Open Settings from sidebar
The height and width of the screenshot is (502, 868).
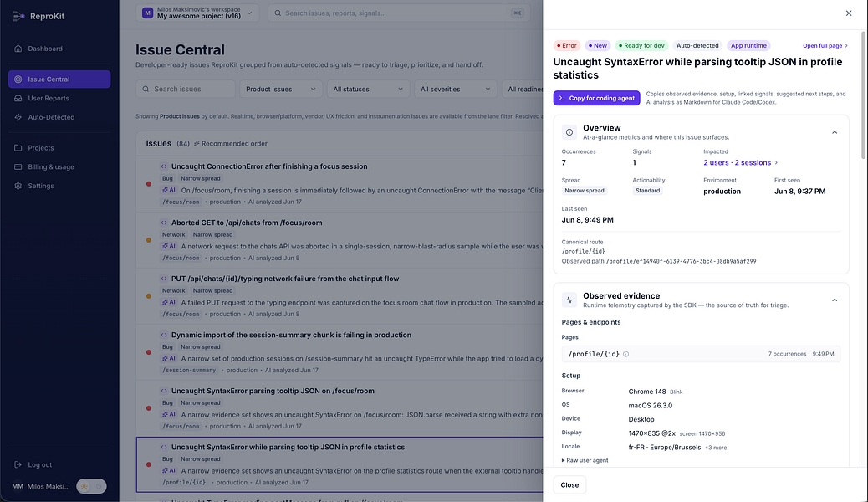point(59,187)
